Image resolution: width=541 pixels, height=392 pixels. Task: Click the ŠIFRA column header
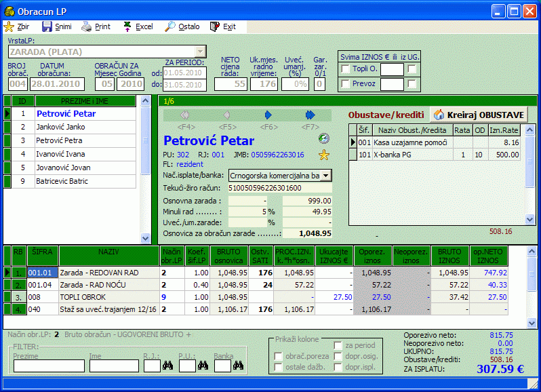coord(43,256)
